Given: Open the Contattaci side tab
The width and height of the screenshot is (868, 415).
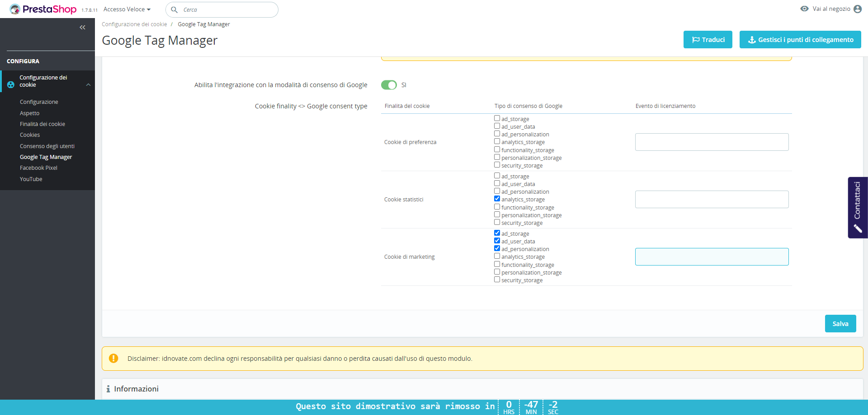Looking at the screenshot, I should (x=858, y=207).
